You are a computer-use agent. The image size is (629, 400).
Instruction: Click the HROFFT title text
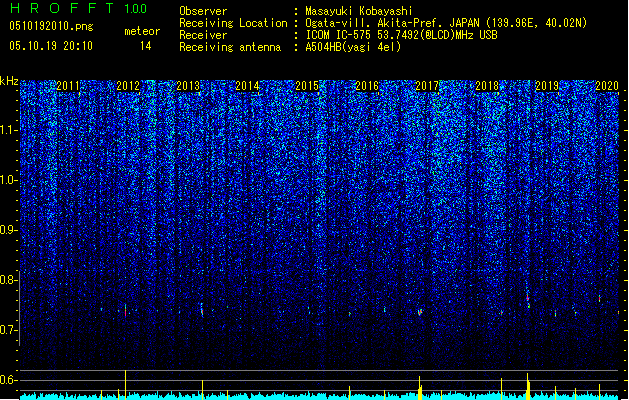62,8
